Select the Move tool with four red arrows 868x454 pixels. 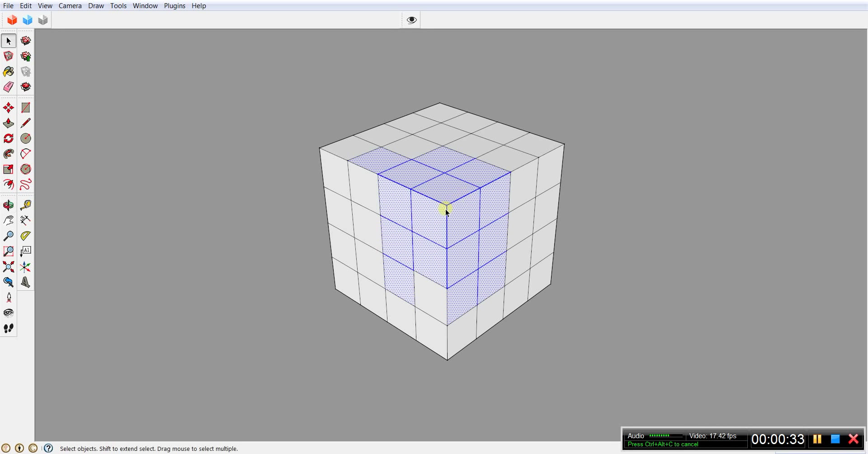tap(9, 108)
